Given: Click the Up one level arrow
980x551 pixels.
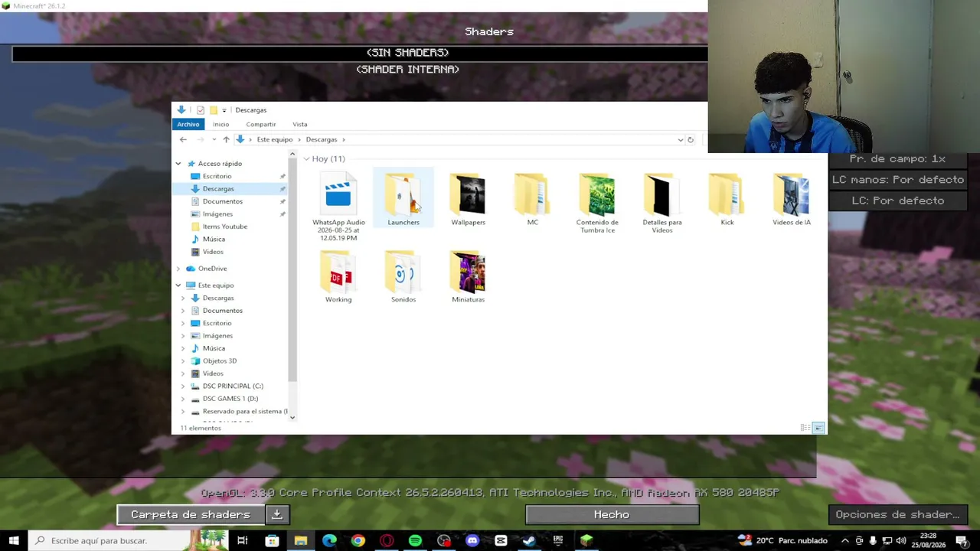Looking at the screenshot, I should point(226,139).
